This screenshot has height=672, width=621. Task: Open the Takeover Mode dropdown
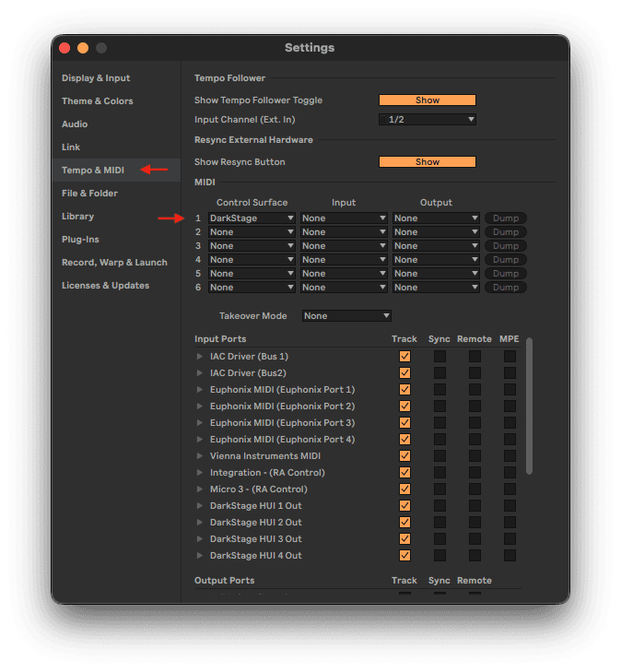pos(346,316)
